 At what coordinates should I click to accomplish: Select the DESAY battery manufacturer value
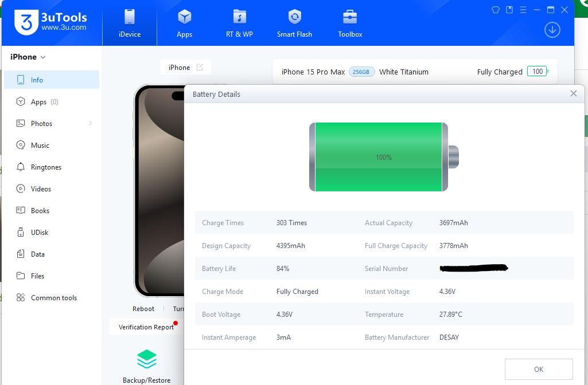coord(449,337)
